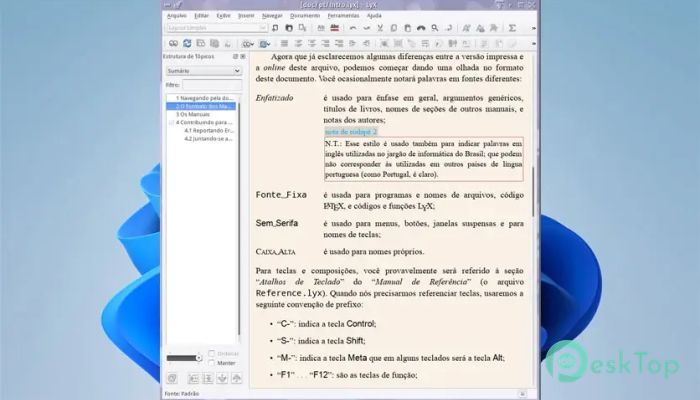Screen dimensions: 700x400
Task: Click the Move section up arrow icon
Action: coord(237,379)
